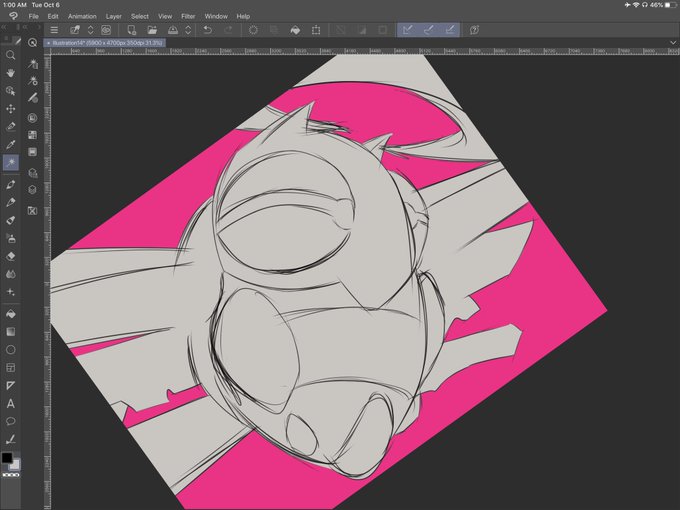Select the Blend tool

pos(10,274)
